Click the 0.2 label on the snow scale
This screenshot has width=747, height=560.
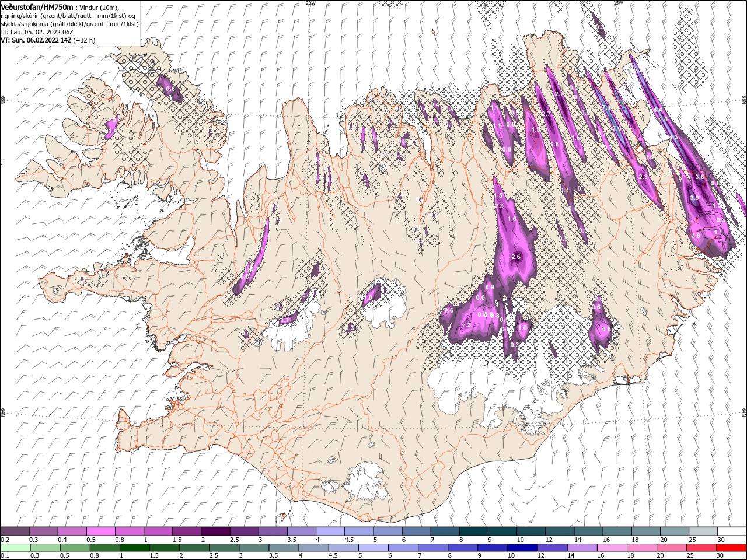click(5, 540)
